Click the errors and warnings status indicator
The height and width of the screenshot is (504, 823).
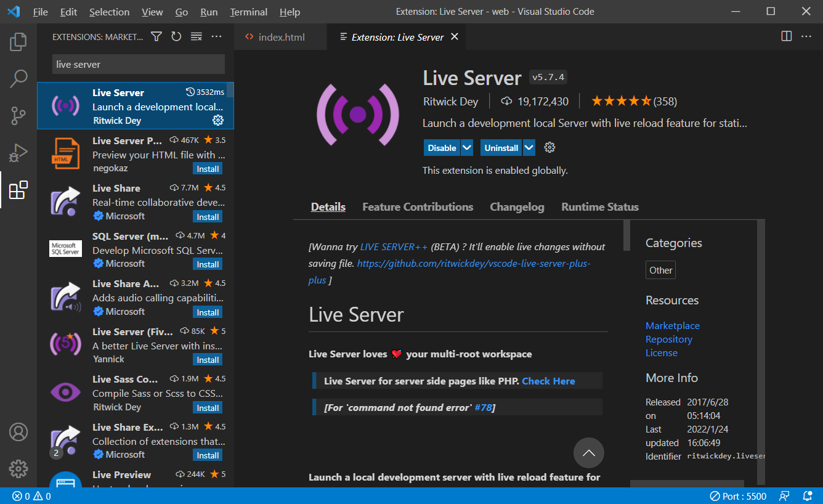click(31, 496)
